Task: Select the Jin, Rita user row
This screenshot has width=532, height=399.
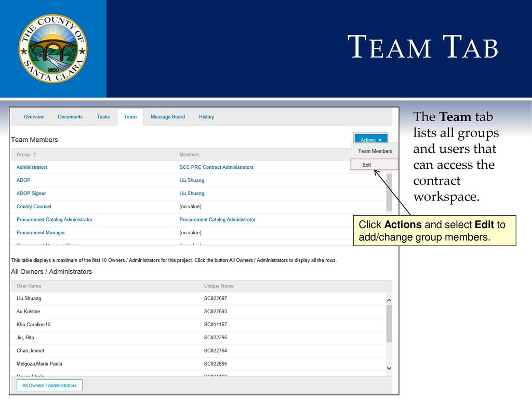Action: click(198, 338)
